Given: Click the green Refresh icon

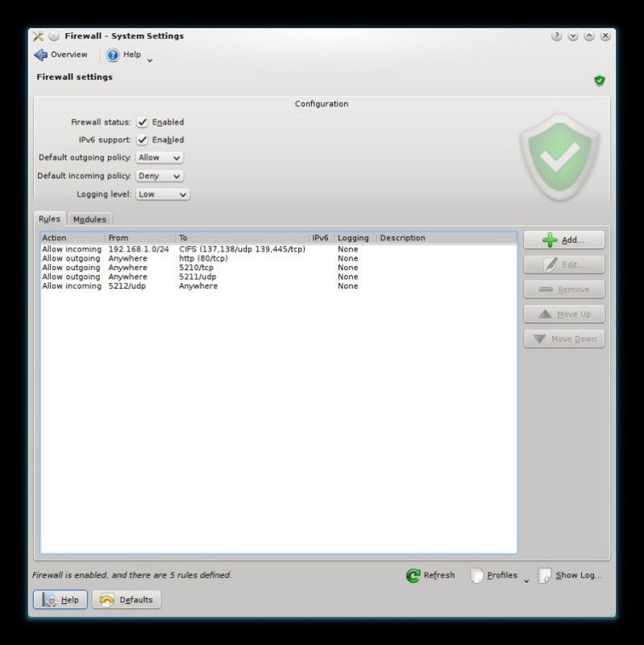Looking at the screenshot, I should [x=413, y=576].
